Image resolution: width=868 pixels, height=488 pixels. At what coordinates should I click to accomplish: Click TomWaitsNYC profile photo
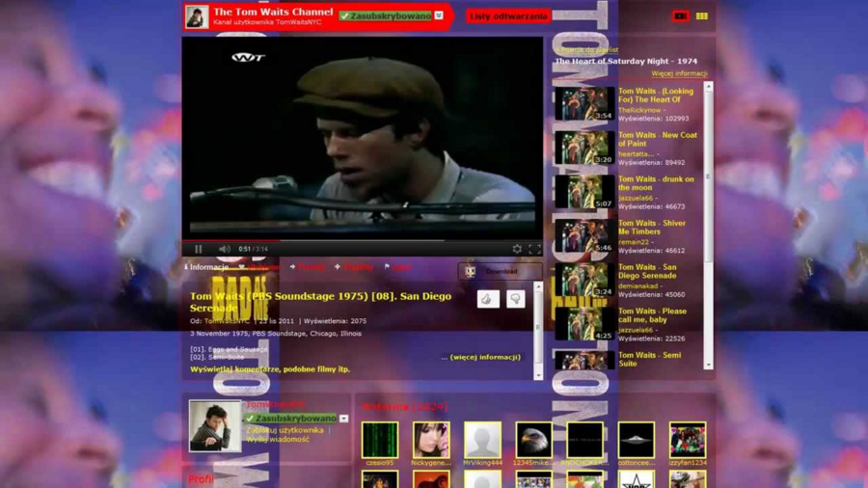click(x=215, y=426)
